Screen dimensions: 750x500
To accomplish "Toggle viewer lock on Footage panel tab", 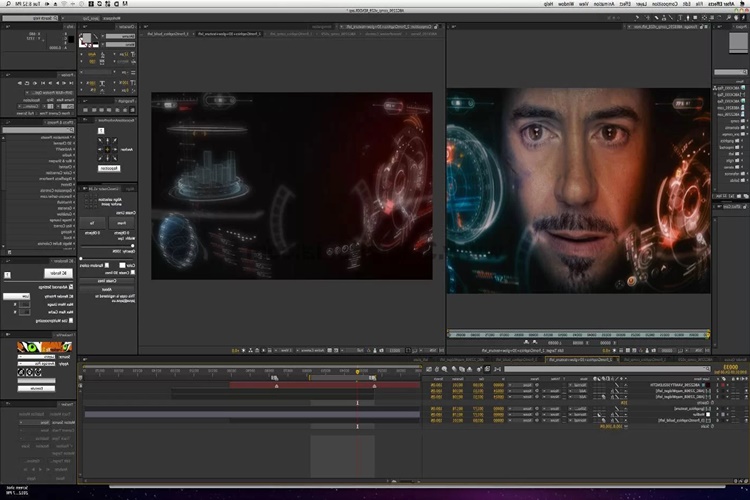I will point(701,27).
